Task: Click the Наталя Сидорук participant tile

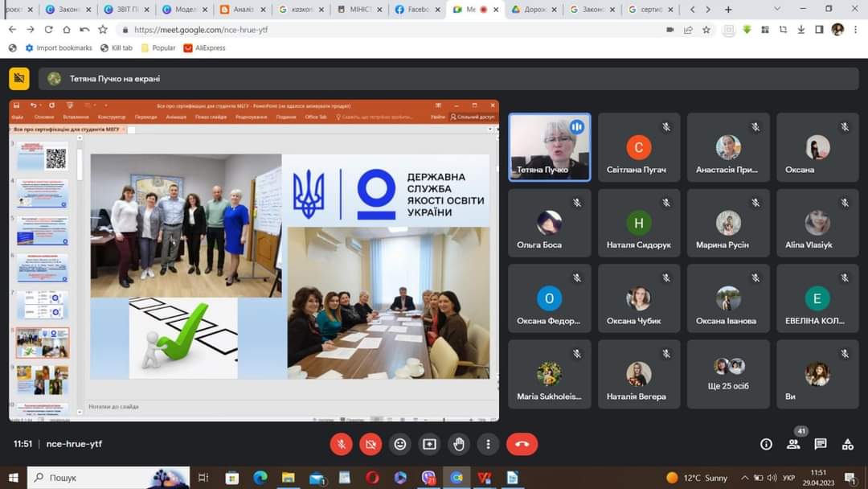Action: 639,223
